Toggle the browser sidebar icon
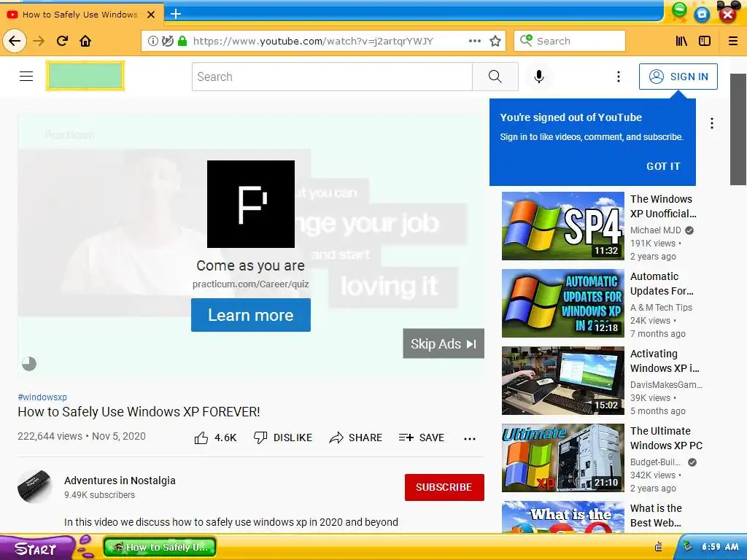Screen dimensions: 747x560 (x=705, y=41)
